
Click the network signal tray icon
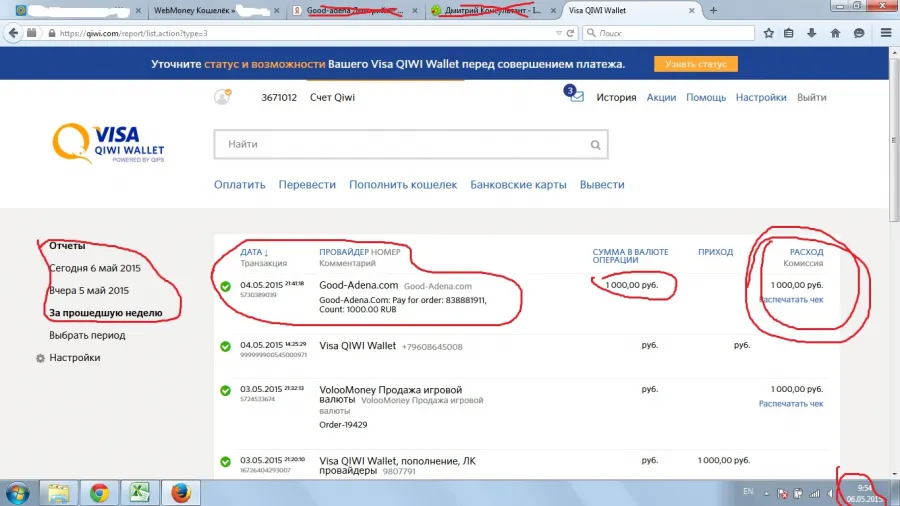point(814,493)
